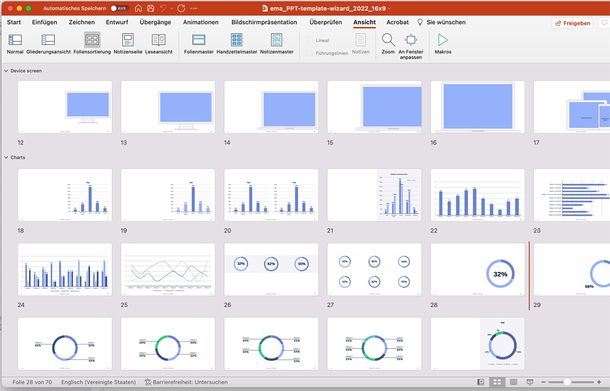
Task: Collapse the Device screen section
Action: pos(6,71)
